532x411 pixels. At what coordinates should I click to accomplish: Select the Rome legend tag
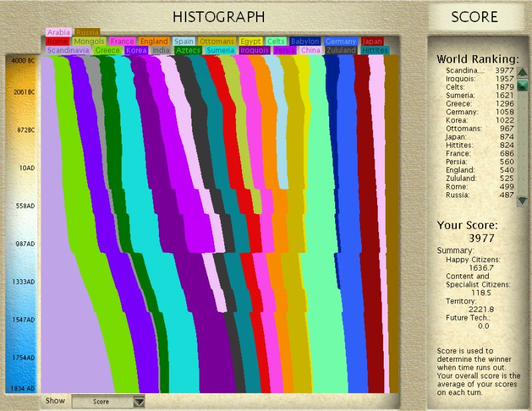click(57, 41)
